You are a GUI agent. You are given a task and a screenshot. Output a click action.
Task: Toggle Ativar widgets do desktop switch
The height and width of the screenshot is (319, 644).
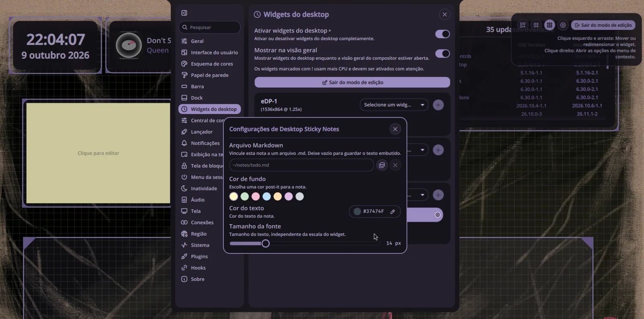442,34
